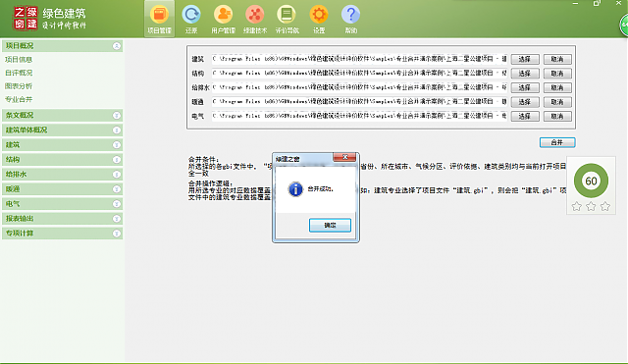The image size is (628, 364).
Task: Open 专业合并 in the sidebar
Action: pos(19,99)
